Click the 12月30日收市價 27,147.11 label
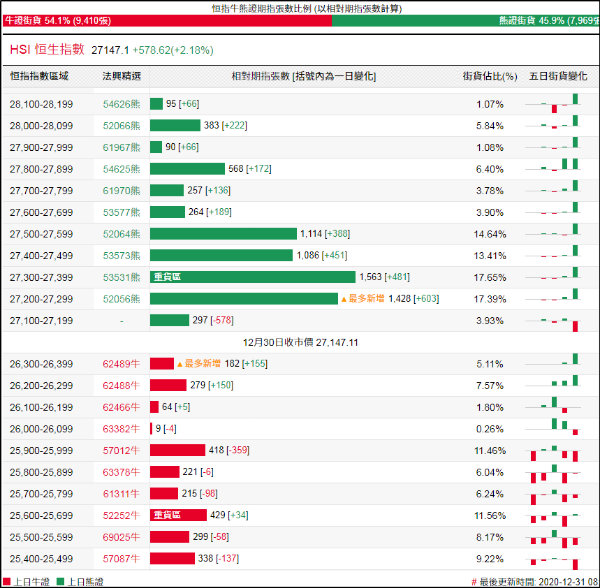This screenshot has height=588, width=600. (x=300, y=342)
